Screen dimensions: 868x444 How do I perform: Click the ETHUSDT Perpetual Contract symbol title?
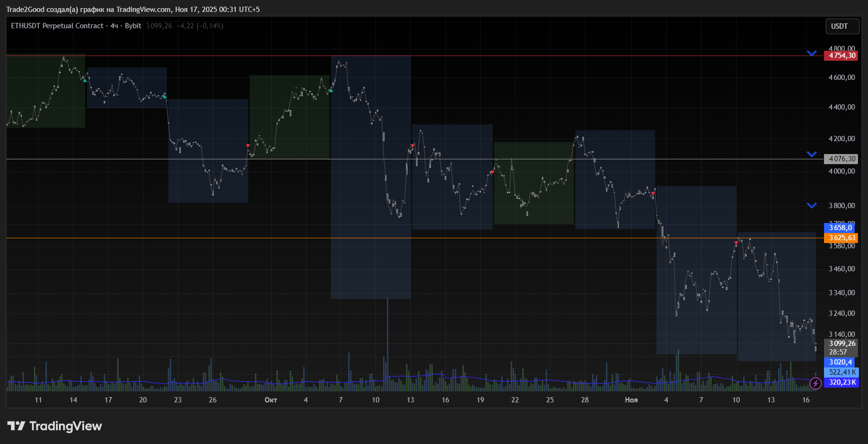(57, 26)
